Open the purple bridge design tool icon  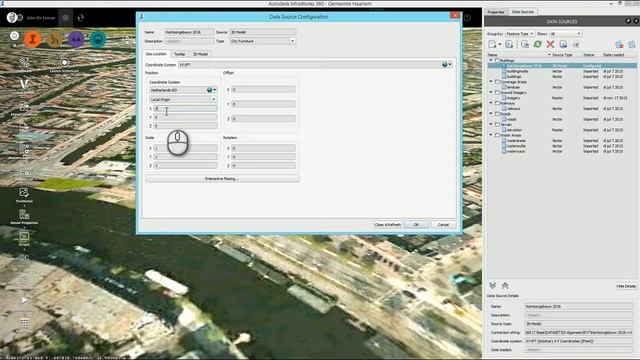[76, 39]
